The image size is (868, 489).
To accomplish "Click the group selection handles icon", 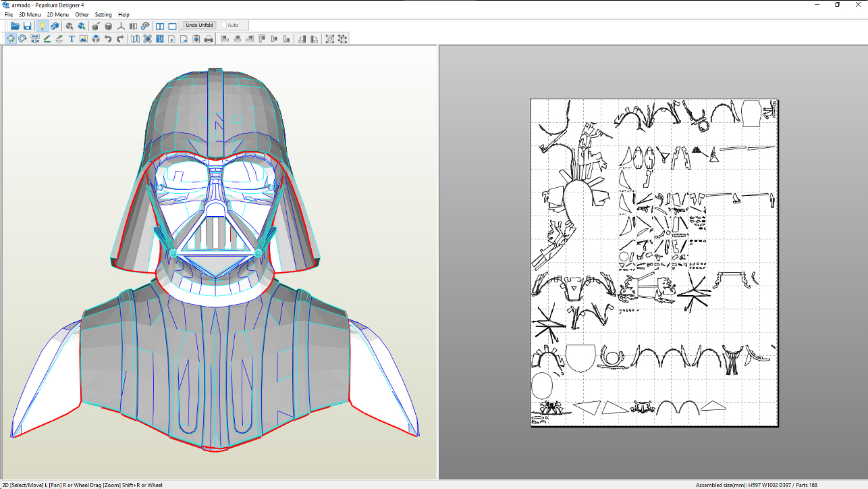I will [330, 38].
